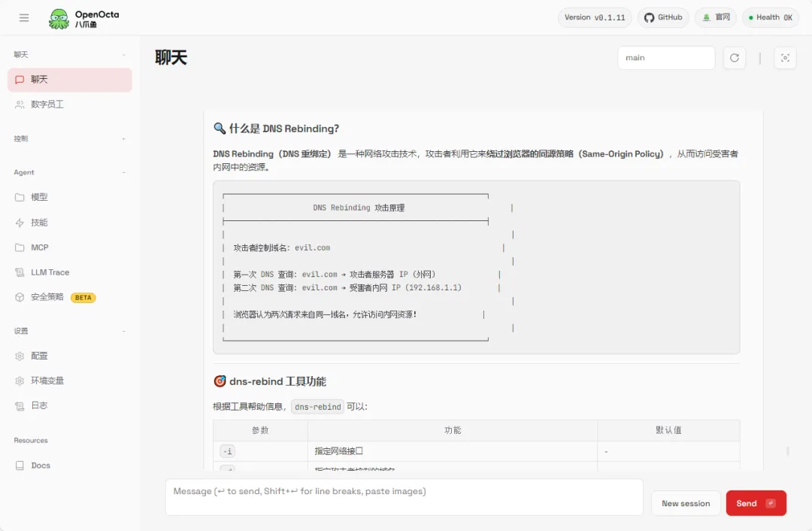Open the MCP page
812x531 pixels.
70,247
